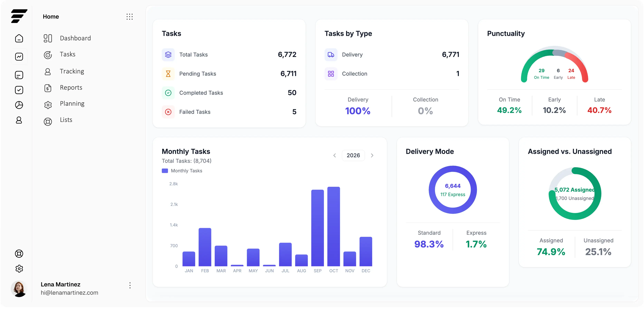
Task: Click the notes document icon in the icon rail
Action: 19,75
